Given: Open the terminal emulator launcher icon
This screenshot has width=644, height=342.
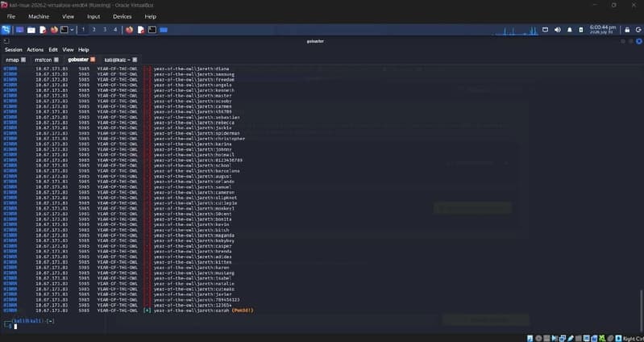Looking at the screenshot, I should (x=64, y=30).
